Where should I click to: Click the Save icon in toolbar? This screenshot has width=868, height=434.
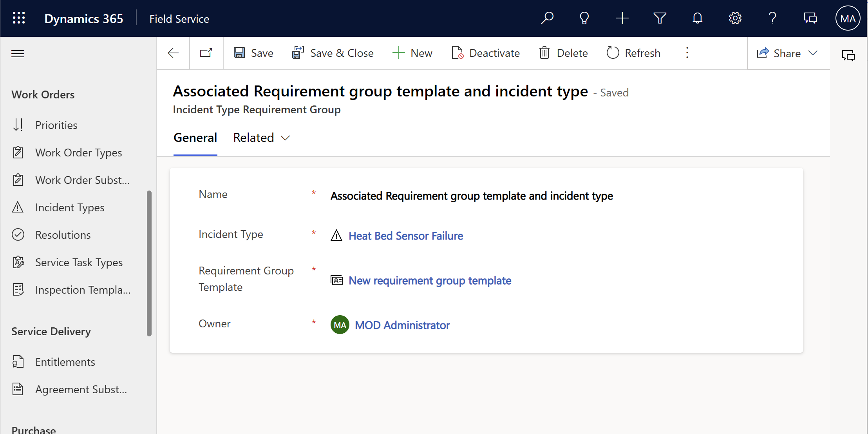pos(239,53)
